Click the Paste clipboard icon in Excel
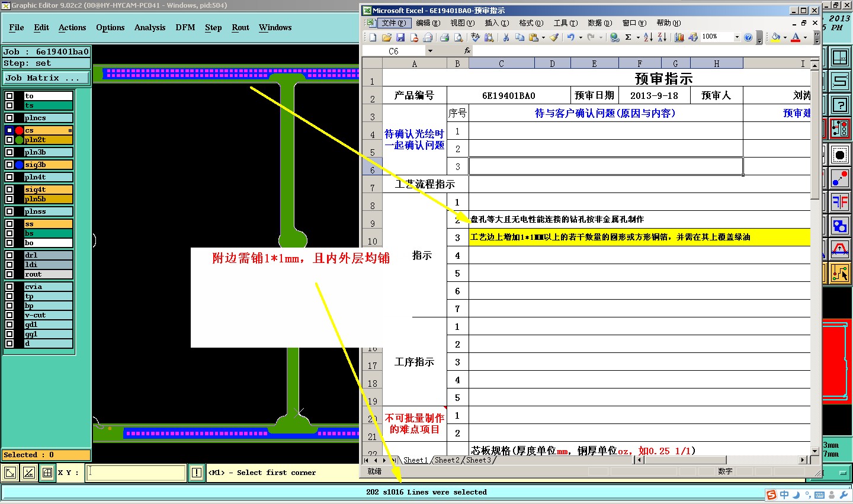853x504 pixels. tap(534, 37)
